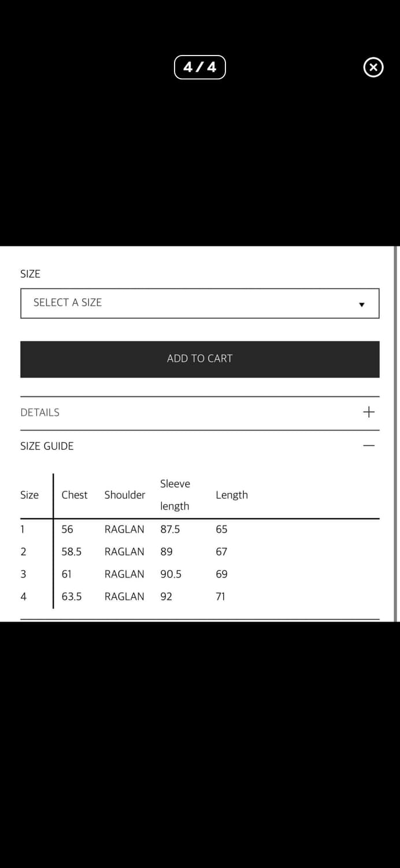Image resolution: width=400 pixels, height=868 pixels.
Task: Close the image viewer with the X icon
Action: tap(373, 68)
